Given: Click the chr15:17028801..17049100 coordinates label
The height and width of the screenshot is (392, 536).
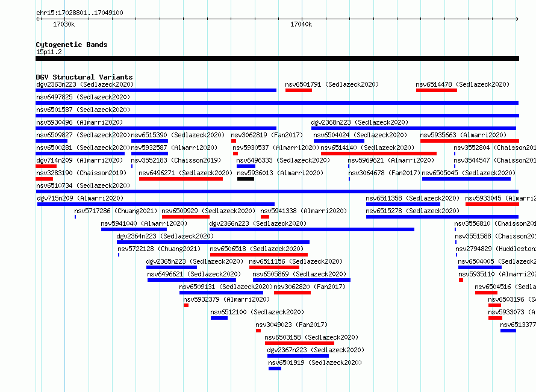Looking at the screenshot, I should 79,13.
